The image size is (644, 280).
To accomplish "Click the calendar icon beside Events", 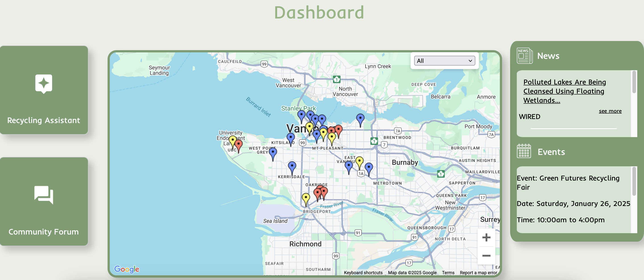I will pos(524,151).
